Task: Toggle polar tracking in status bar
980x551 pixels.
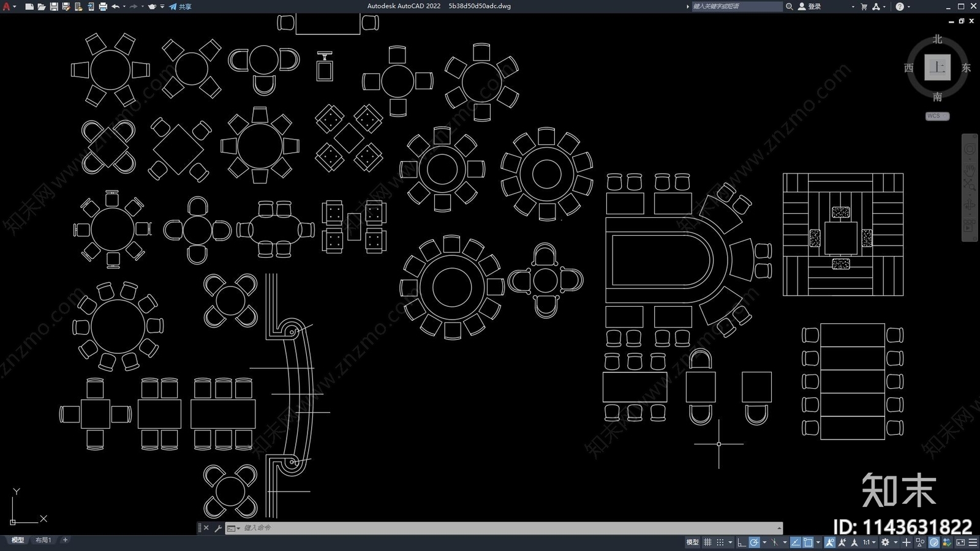Action: 755,542
